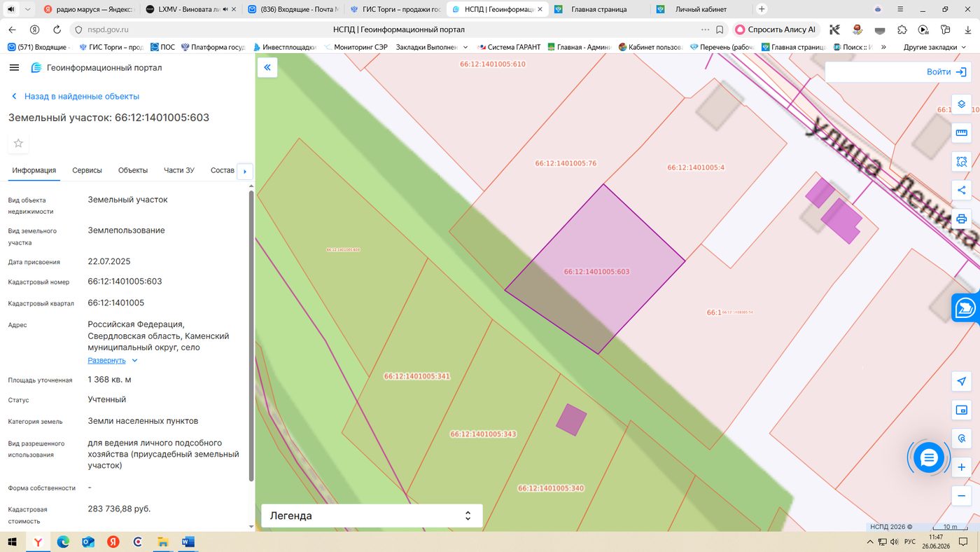
Task: Show more tabs with right arrow
Action: tap(244, 171)
